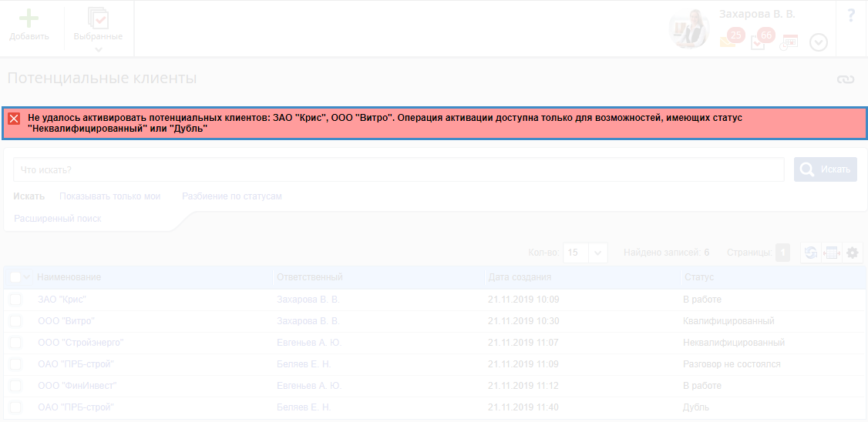
Task: Open the ЗАО "Крис" record link
Action: (x=62, y=300)
